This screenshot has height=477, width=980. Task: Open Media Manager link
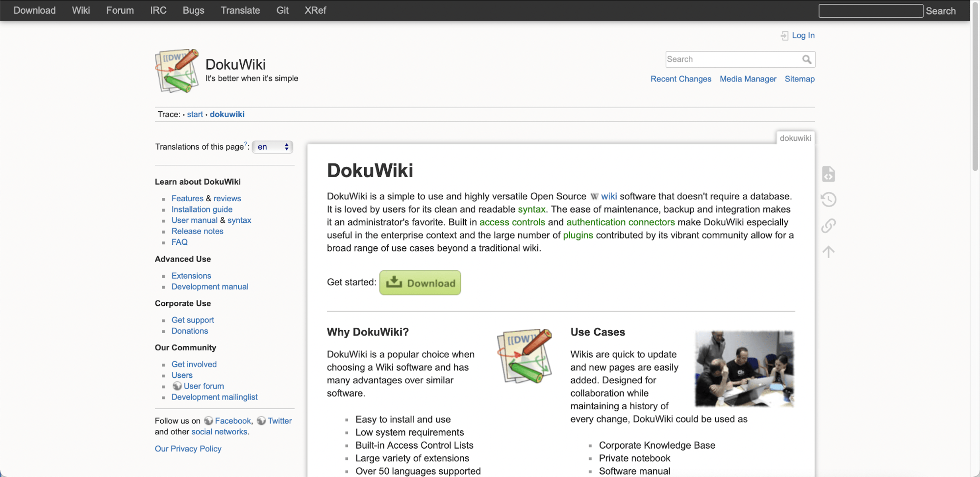pos(748,79)
